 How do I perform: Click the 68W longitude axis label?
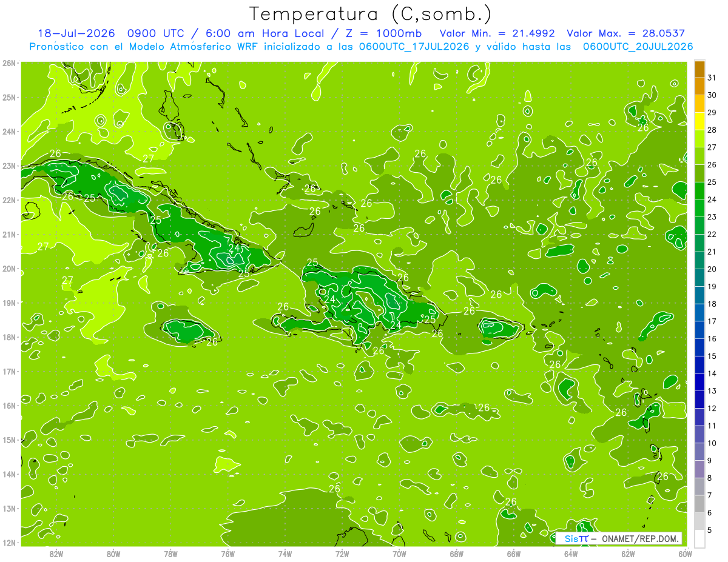tap(457, 554)
